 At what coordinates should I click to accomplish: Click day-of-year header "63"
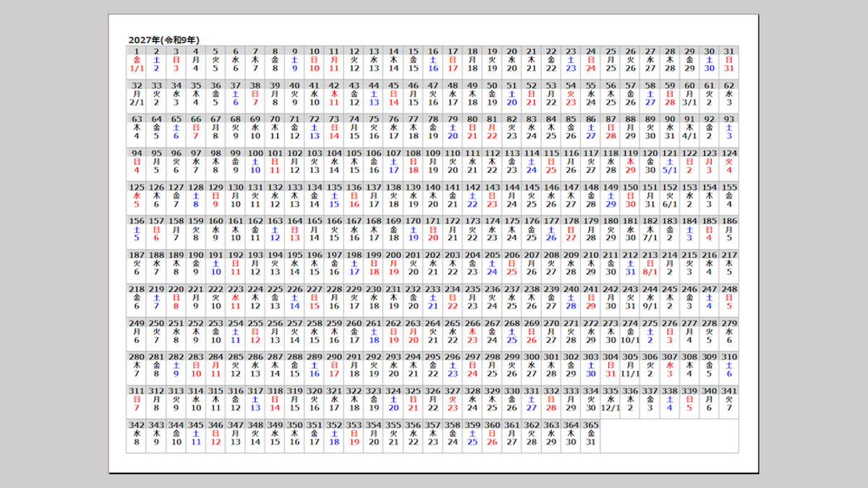pos(137,119)
